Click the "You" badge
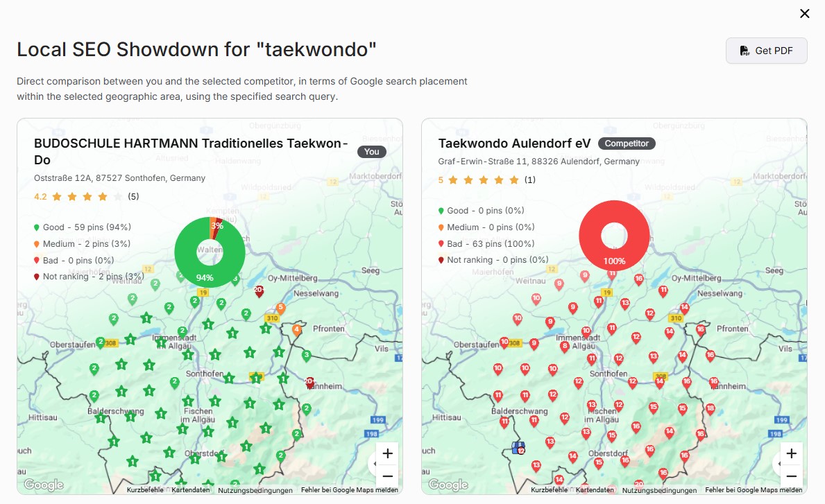Image resolution: width=825 pixels, height=504 pixels. [x=371, y=152]
